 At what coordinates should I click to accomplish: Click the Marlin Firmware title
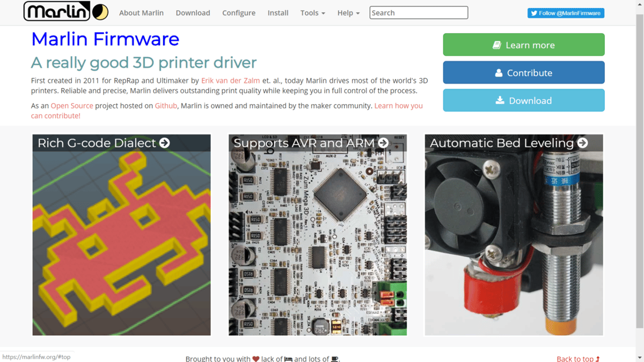(x=105, y=39)
